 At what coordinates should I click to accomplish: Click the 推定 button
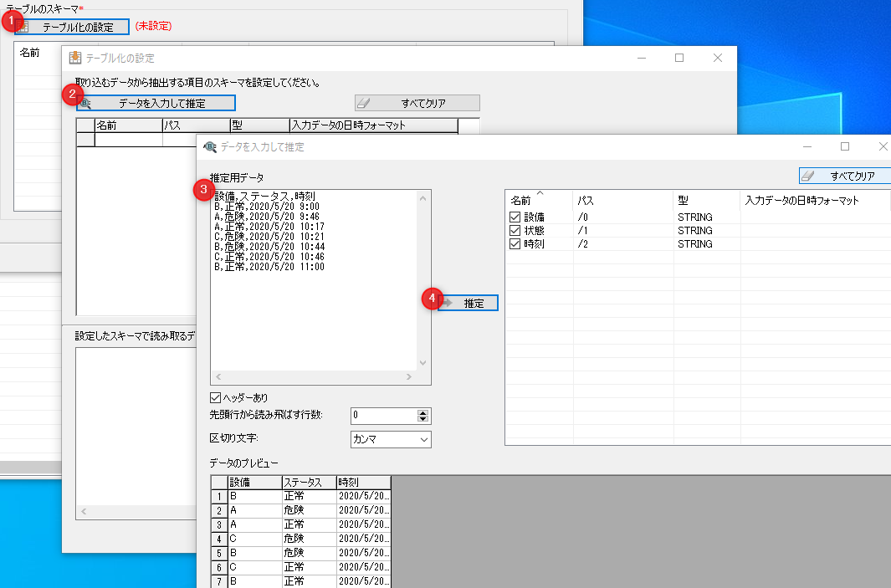pos(469,303)
